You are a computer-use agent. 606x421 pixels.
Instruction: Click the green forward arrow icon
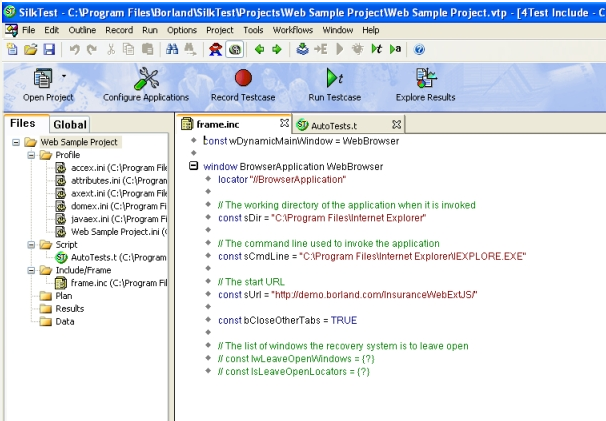point(277,49)
